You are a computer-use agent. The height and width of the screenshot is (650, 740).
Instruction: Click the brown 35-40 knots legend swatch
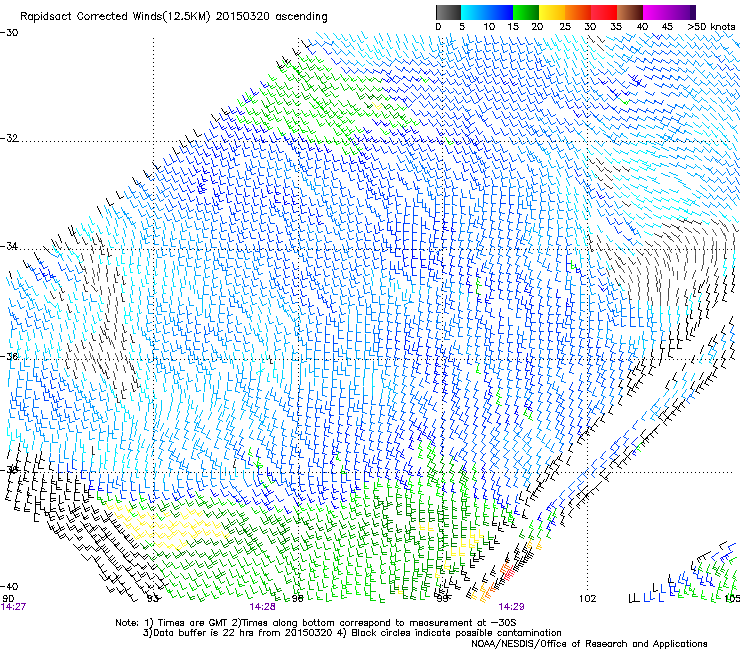[x=630, y=12]
